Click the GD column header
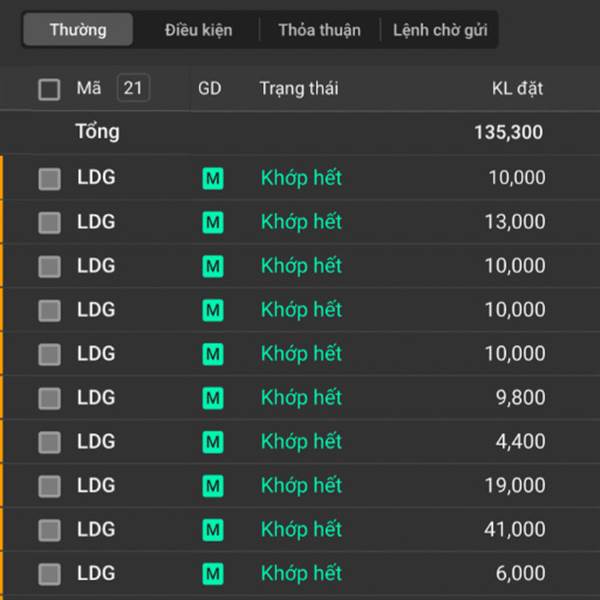The height and width of the screenshot is (600, 600). click(x=210, y=88)
